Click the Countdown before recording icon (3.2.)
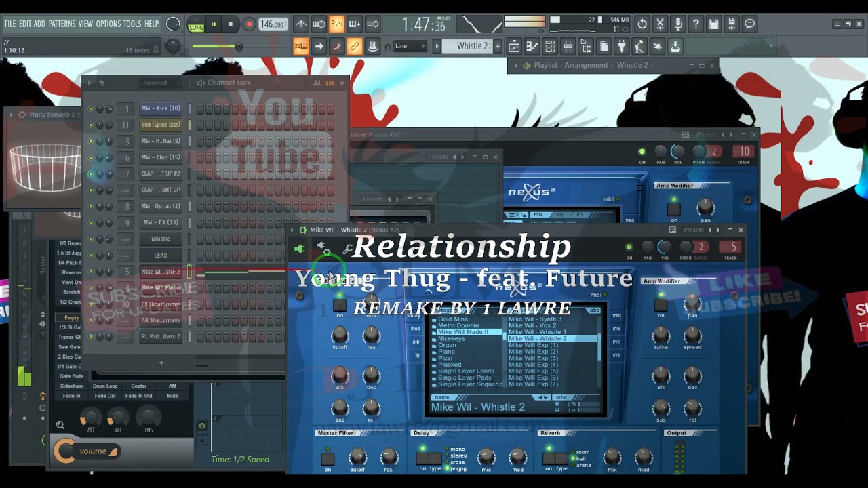 [x=336, y=24]
